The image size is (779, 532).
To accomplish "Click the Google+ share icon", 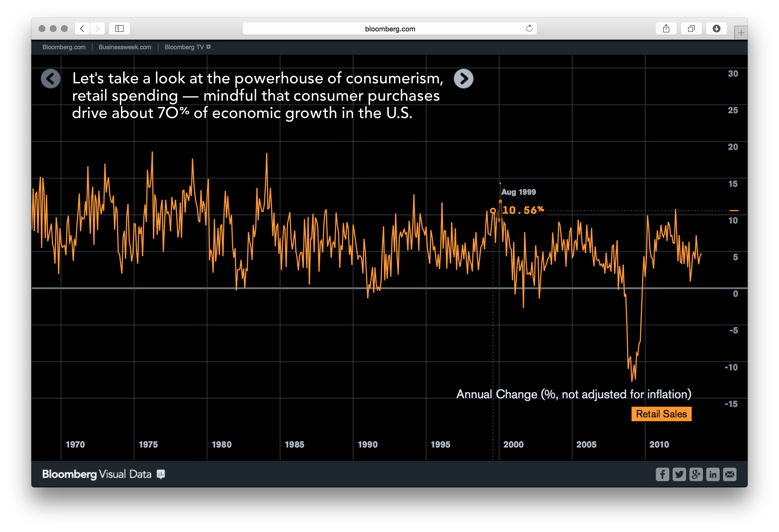I will 696,474.
